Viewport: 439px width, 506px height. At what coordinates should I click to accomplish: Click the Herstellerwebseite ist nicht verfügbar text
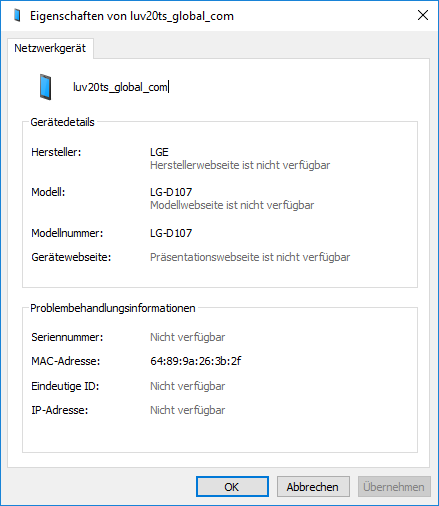pyautogui.click(x=240, y=165)
